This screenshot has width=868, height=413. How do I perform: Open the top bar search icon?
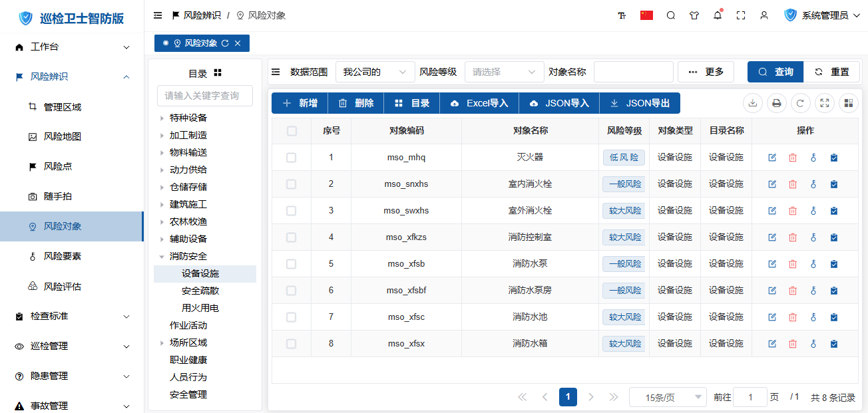pyautogui.click(x=671, y=15)
